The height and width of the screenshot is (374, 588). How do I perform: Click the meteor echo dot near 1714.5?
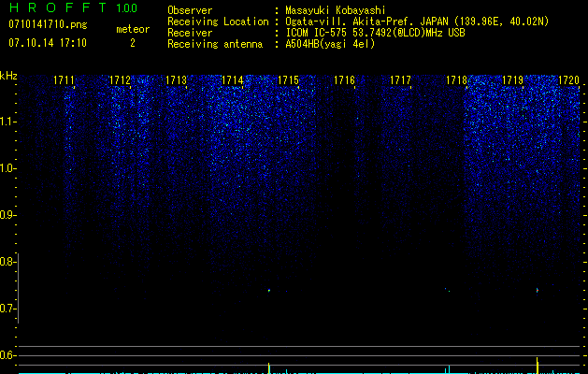[x=269, y=290]
